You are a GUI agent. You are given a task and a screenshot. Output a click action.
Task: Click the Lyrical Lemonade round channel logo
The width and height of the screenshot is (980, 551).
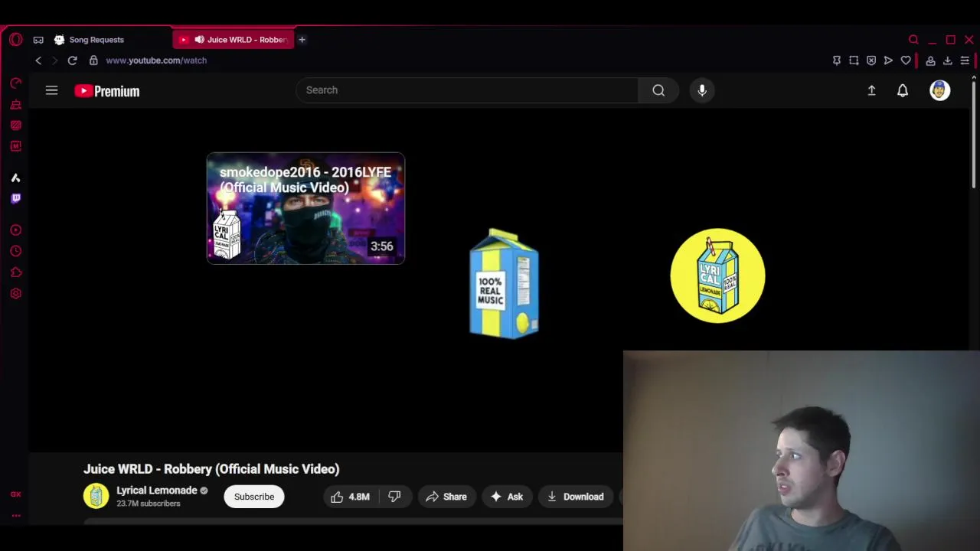(717, 275)
